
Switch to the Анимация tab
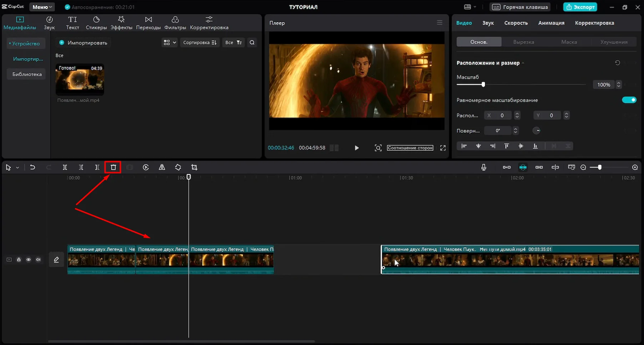(x=551, y=23)
